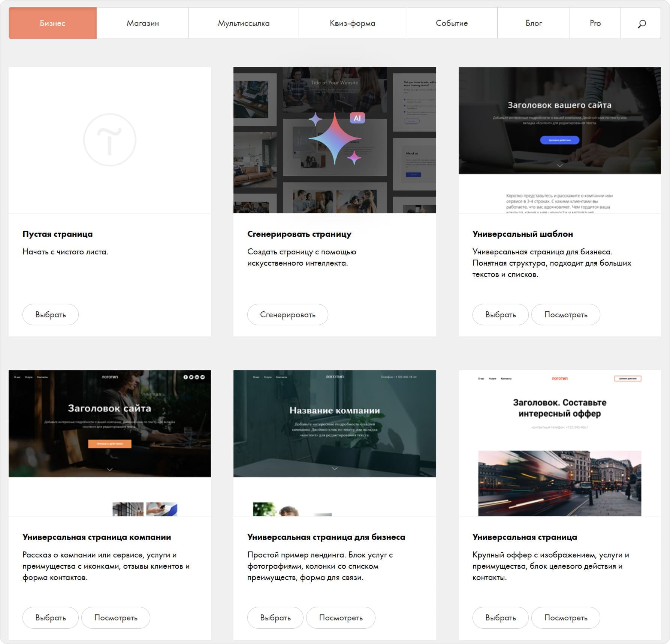Go to the Событие tab
Viewport: 670px width, 644px height.
click(x=452, y=23)
